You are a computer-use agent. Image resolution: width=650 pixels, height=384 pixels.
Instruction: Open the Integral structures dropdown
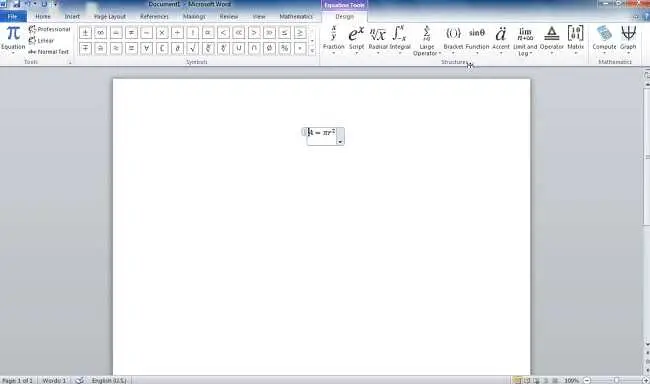coord(400,40)
